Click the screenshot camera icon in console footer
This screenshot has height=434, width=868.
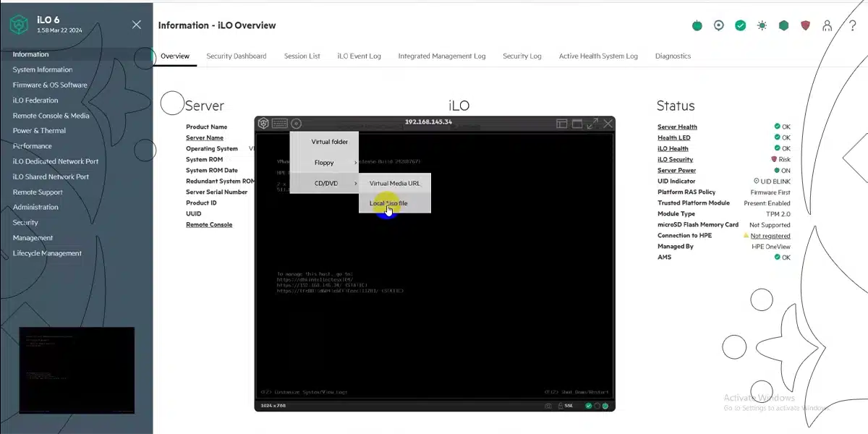550,406
